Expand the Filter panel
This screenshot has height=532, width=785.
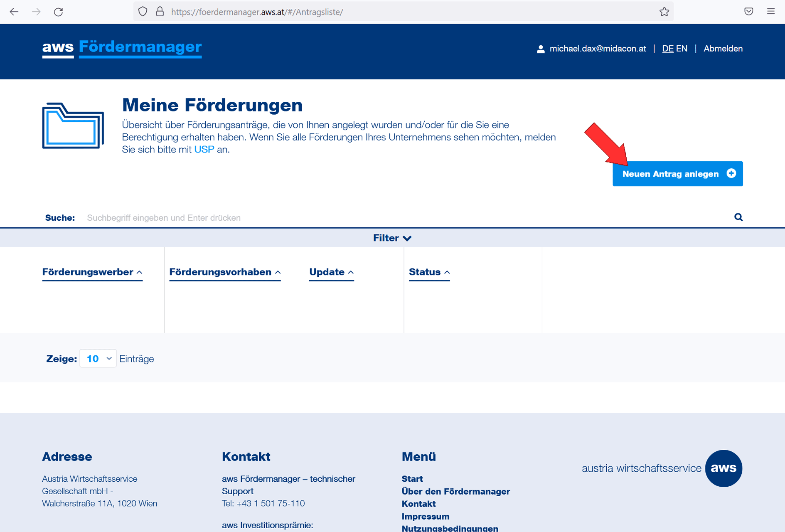point(392,238)
